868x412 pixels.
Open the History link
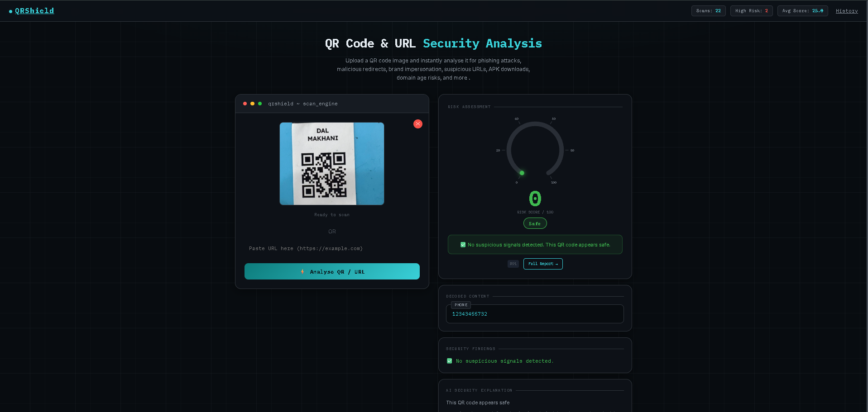pyautogui.click(x=847, y=11)
